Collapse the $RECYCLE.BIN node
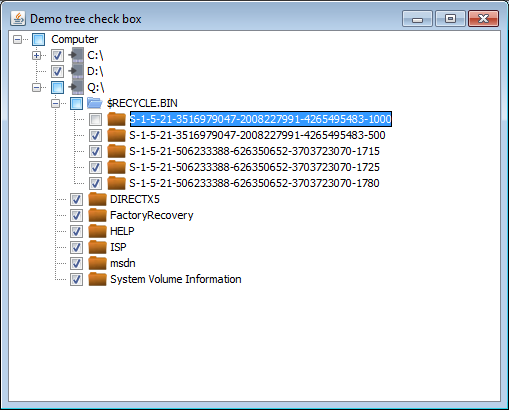The width and height of the screenshot is (509, 410). tap(55, 103)
